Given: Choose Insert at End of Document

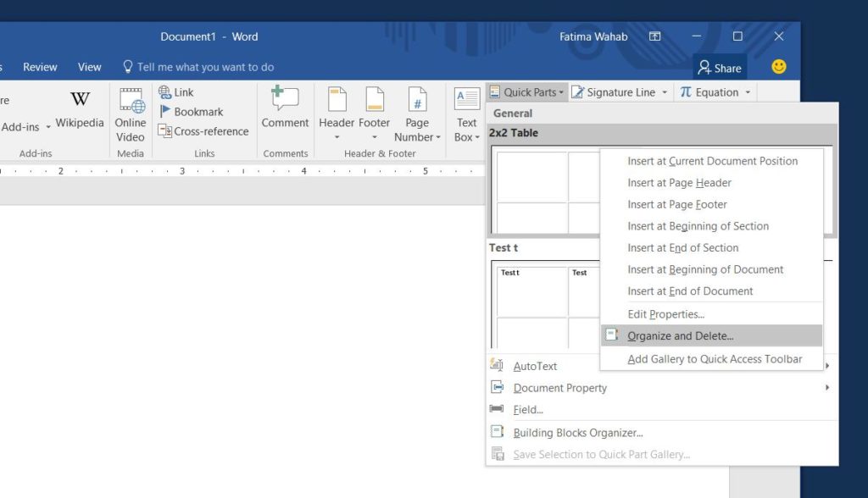Looking at the screenshot, I should (x=691, y=290).
